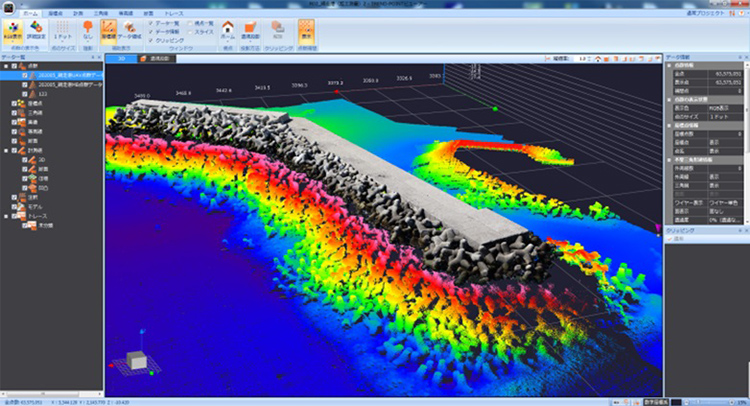
Task: Click the ROI clipping icon in ribbon
Action: coord(278,31)
